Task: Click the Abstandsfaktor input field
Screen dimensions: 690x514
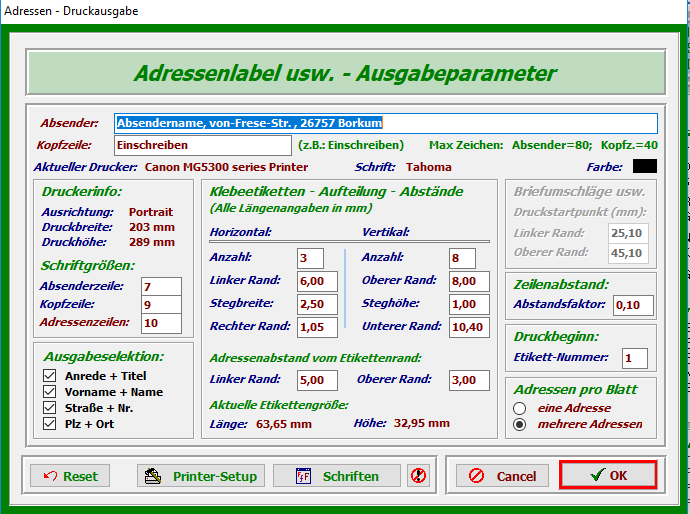Action: 633,305
